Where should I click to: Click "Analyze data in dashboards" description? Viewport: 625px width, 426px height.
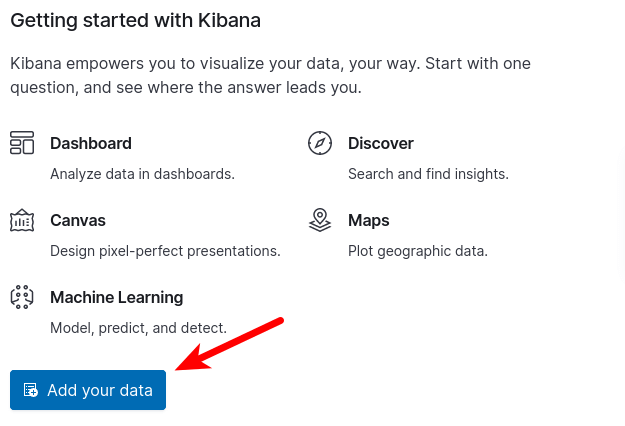pos(142,174)
